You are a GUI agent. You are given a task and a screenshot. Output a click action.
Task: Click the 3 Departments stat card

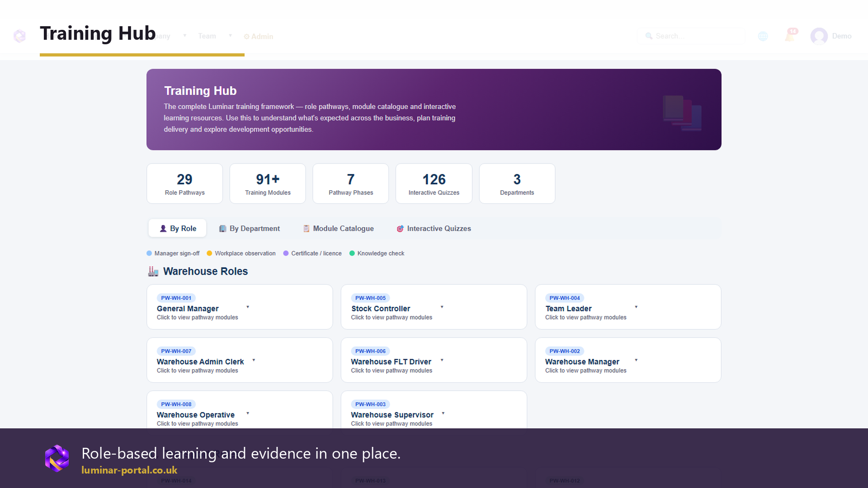point(517,183)
